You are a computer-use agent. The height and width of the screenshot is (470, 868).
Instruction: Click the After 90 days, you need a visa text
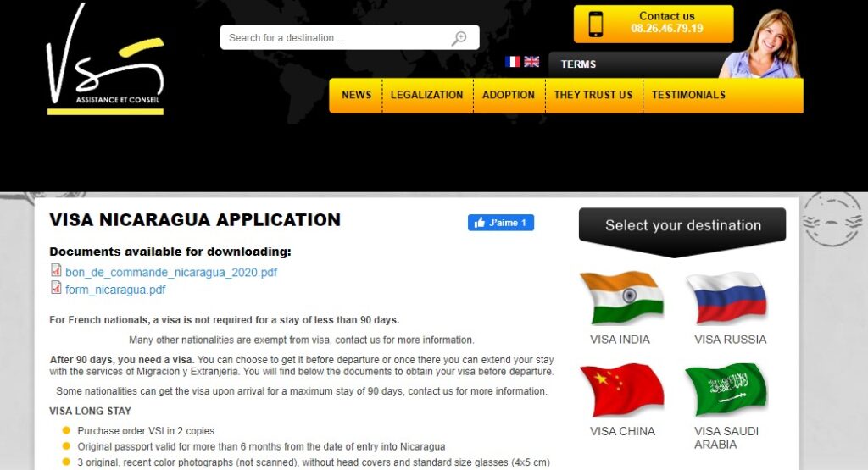click(122, 359)
